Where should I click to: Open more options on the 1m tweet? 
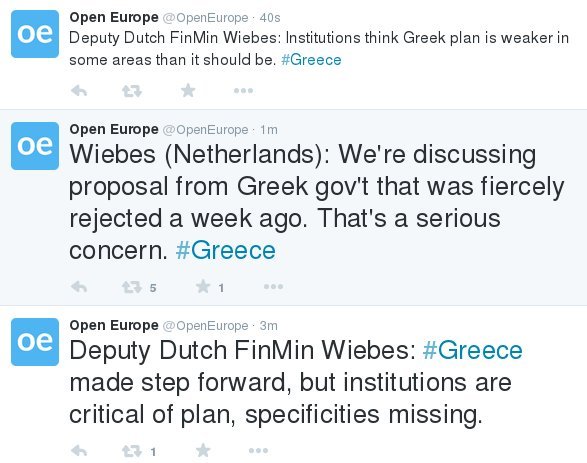(273, 287)
